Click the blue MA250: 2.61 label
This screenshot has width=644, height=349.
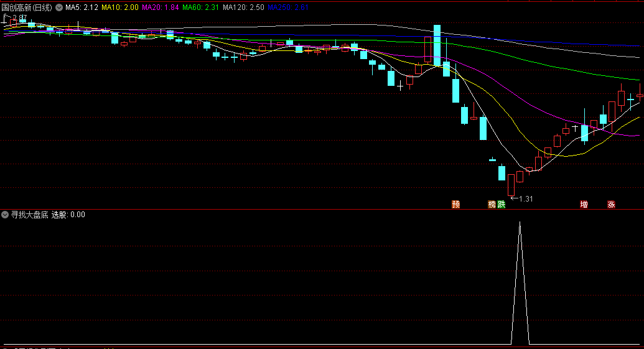click(x=288, y=7)
